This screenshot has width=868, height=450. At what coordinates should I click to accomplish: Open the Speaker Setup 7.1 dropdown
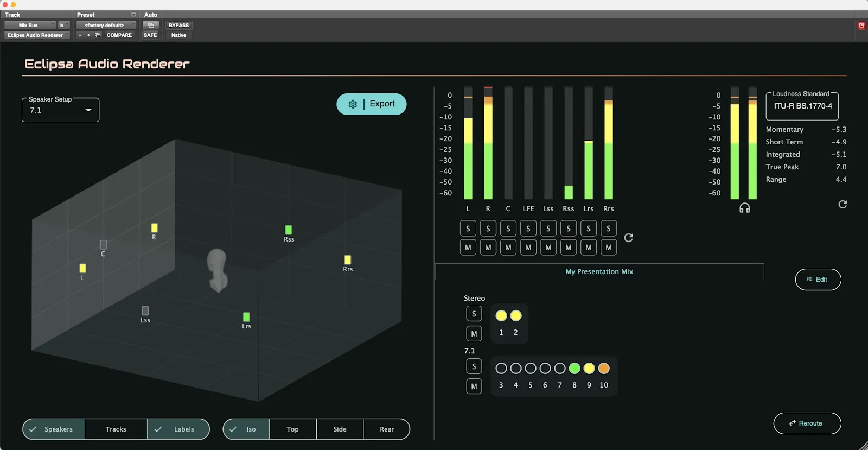coord(60,110)
